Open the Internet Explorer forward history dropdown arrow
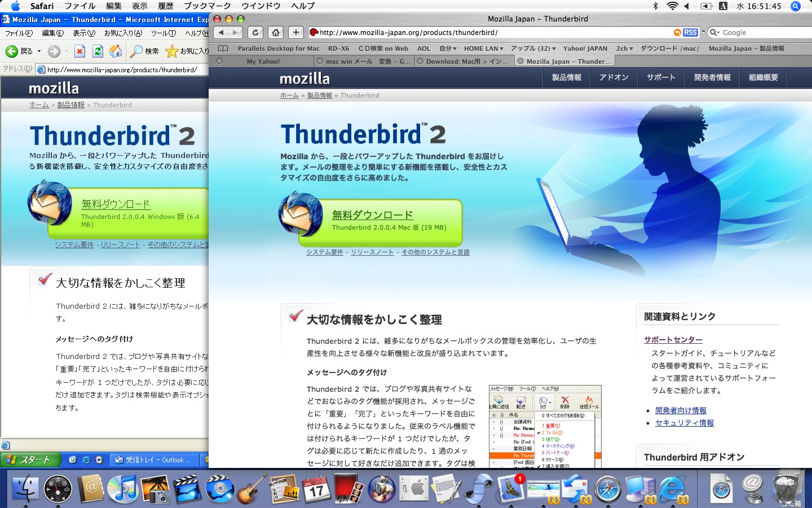The height and width of the screenshot is (508, 812). [x=67, y=51]
